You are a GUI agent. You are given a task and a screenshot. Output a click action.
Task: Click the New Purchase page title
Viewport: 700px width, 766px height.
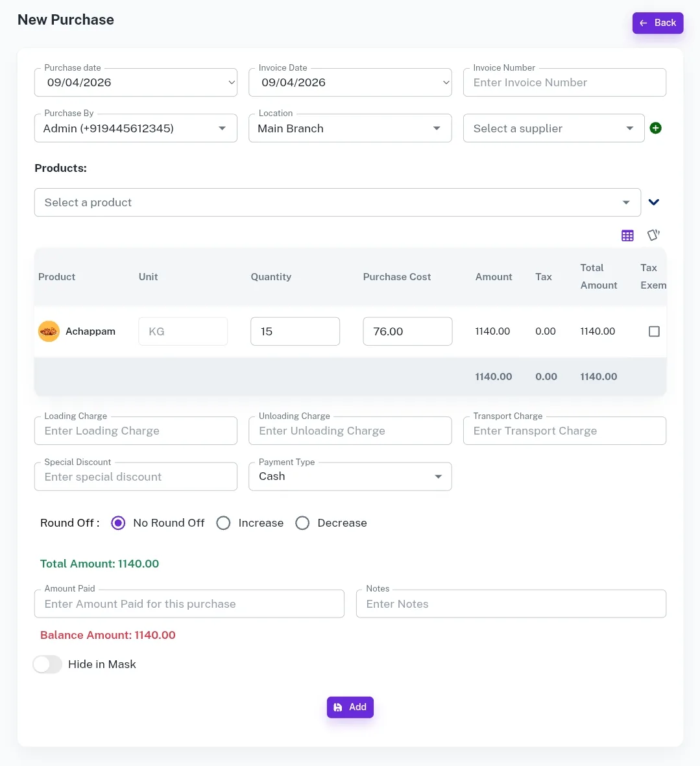[x=66, y=19]
